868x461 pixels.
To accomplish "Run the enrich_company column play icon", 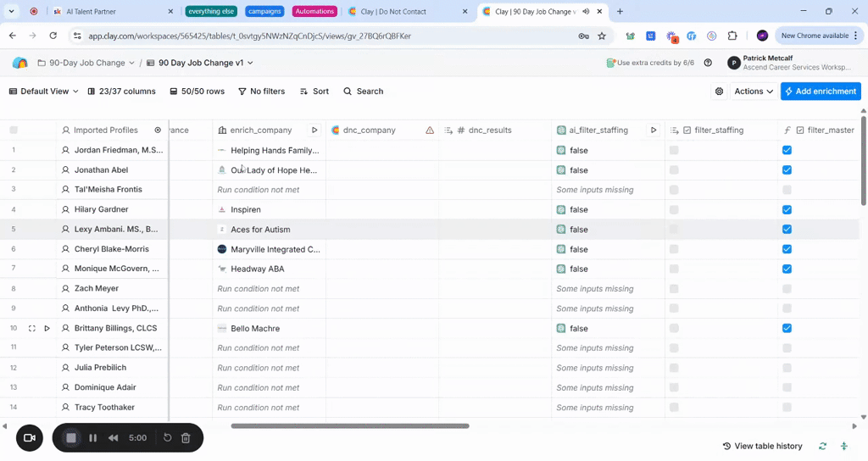I will (x=314, y=131).
